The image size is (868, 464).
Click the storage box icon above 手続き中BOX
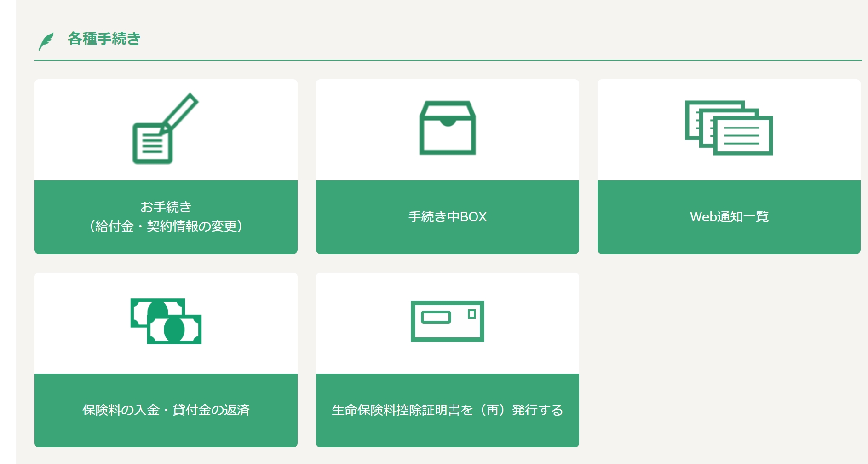tap(447, 128)
